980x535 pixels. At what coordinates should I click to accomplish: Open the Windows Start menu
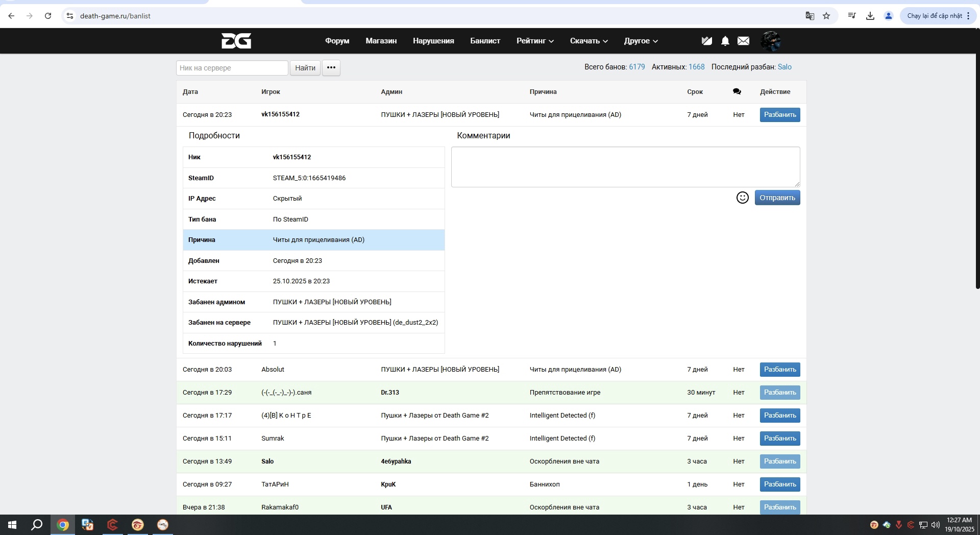click(x=12, y=525)
